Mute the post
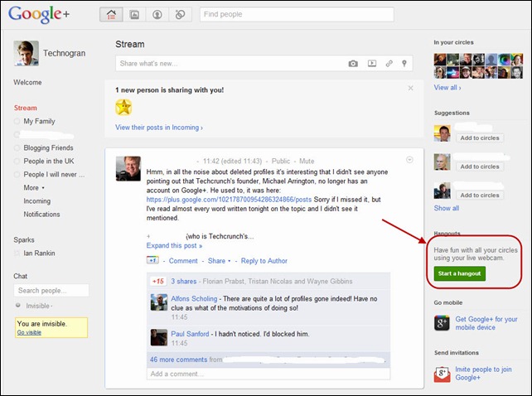 tap(307, 162)
